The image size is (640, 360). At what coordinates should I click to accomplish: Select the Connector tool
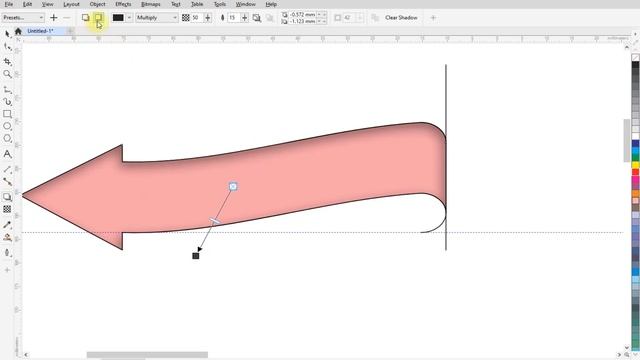[x=7, y=181]
